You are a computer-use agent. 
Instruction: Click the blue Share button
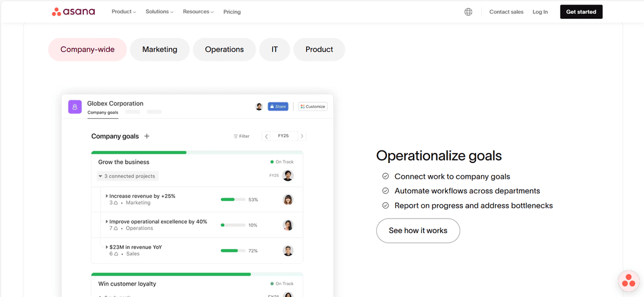coord(278,107)
